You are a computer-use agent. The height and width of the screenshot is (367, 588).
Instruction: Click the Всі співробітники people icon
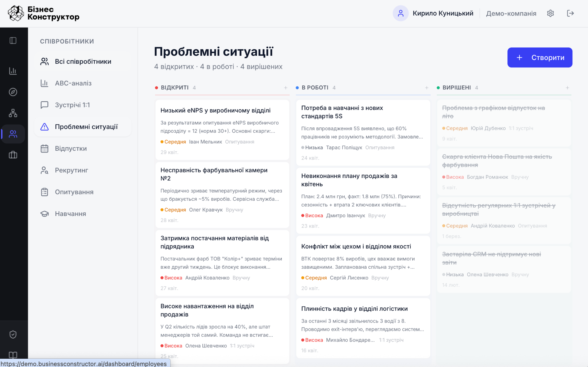pyautogui.click(x=44, y=62)
